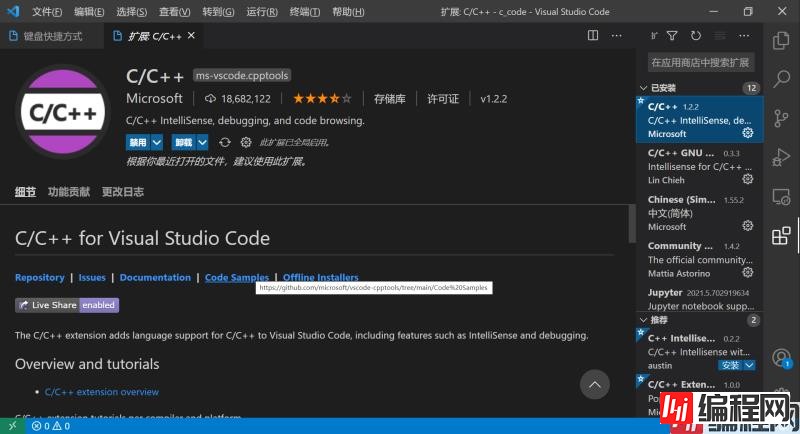Click gear icon for C/C++ GNU extension
The image size is (800, 434).
click(747, 179)
